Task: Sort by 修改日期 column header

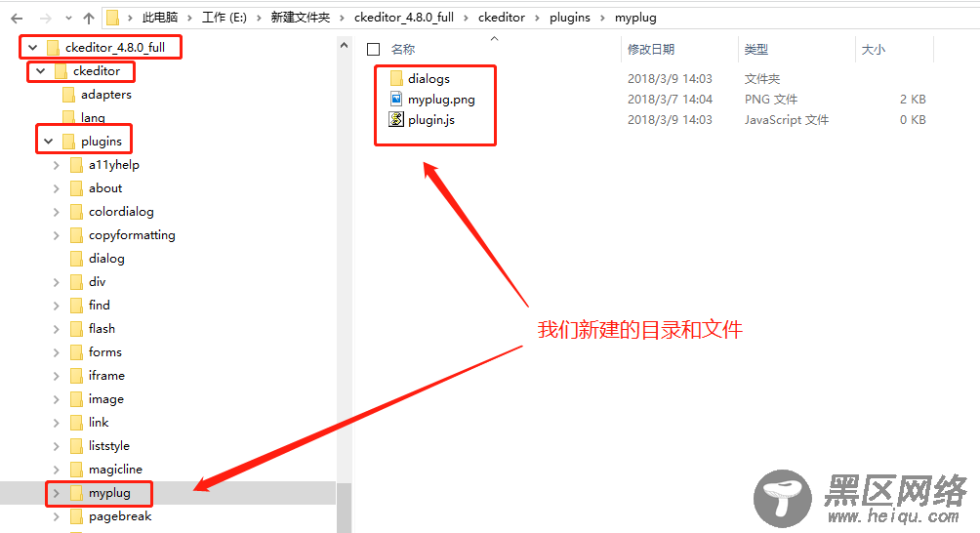Action: click(x=651, y=50)
